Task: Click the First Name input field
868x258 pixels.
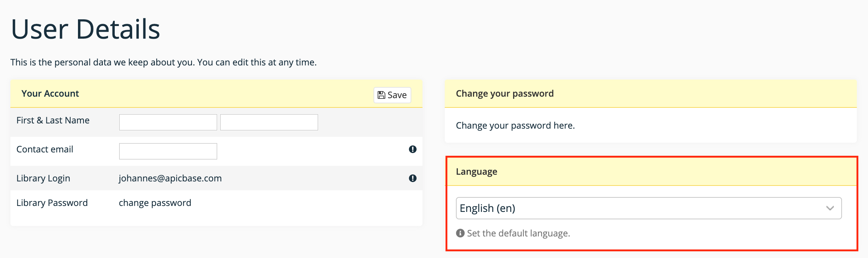Action: [x=168, y=122]
